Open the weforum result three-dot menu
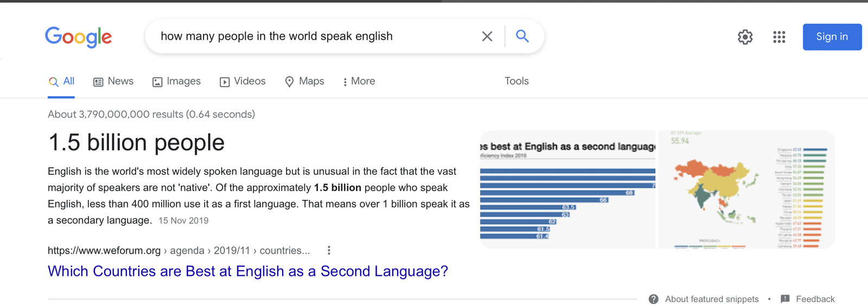This screenshot has width=868, height=308. (329, 250)
